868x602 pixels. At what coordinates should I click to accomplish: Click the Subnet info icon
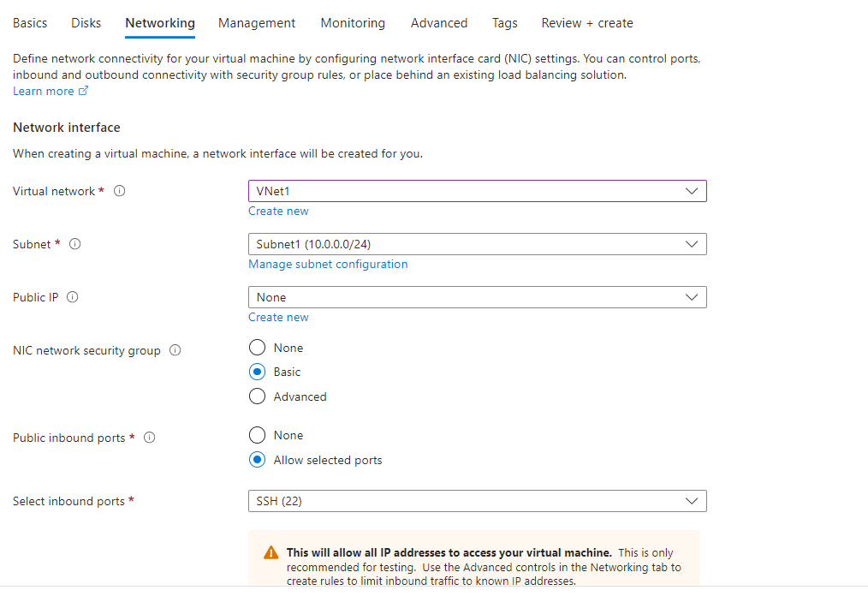click(74, 244)
